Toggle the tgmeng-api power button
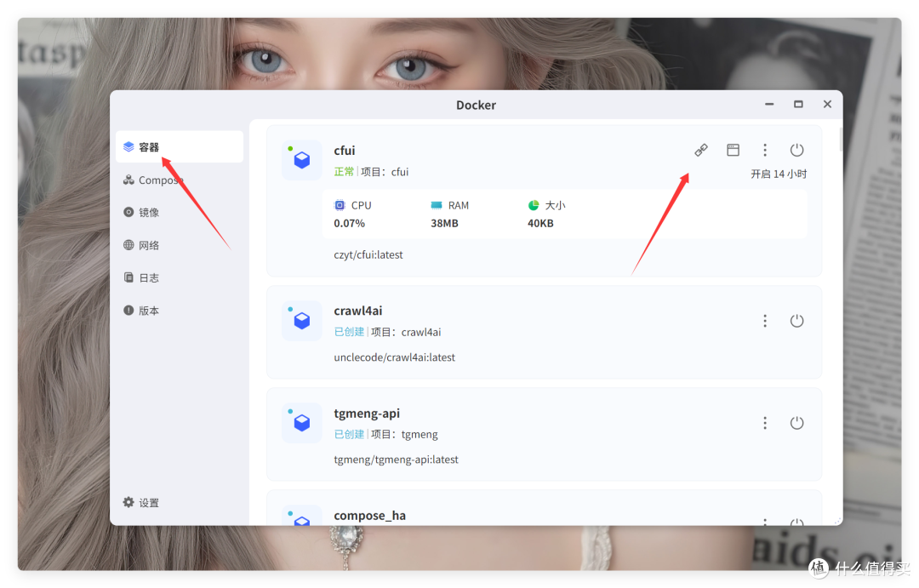Viewport: 919px width, 588px height. point(796,423)
